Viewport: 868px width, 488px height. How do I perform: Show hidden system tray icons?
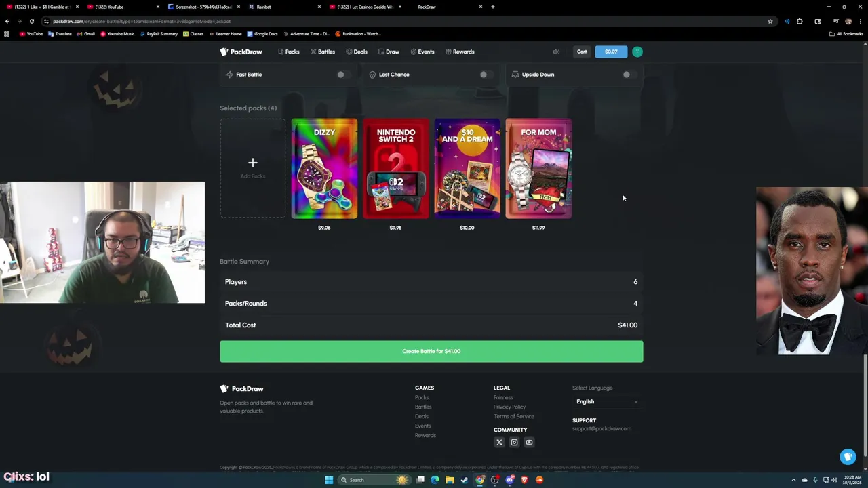coord(793,480)
